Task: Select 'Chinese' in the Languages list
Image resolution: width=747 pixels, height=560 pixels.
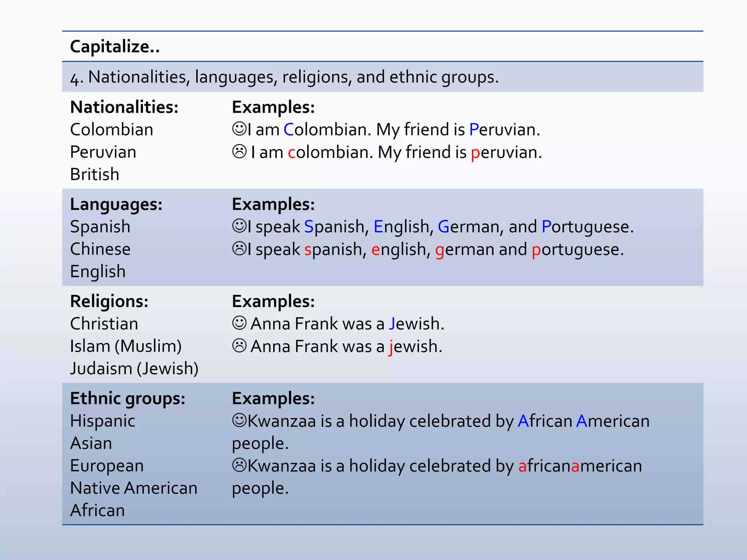Action: [x=100, y=249]
